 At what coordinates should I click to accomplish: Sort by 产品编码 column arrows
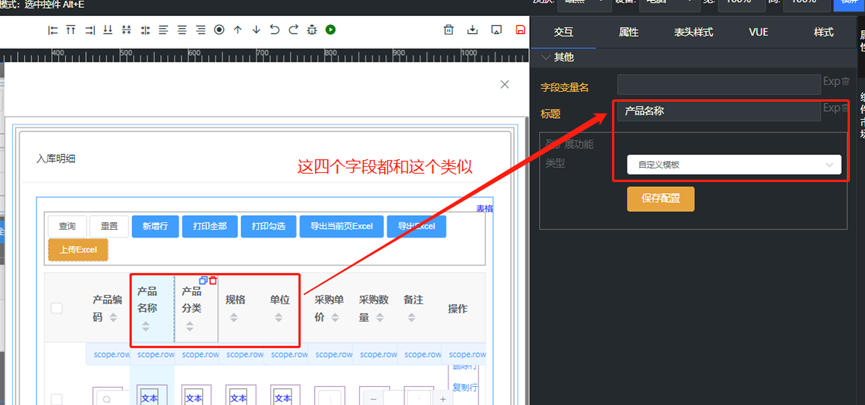113,318
